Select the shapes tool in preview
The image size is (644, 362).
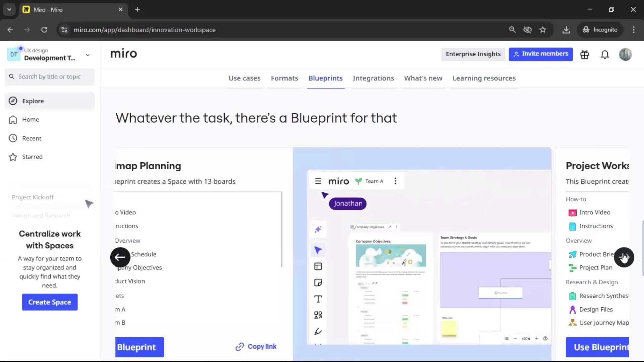coord(318,315)
